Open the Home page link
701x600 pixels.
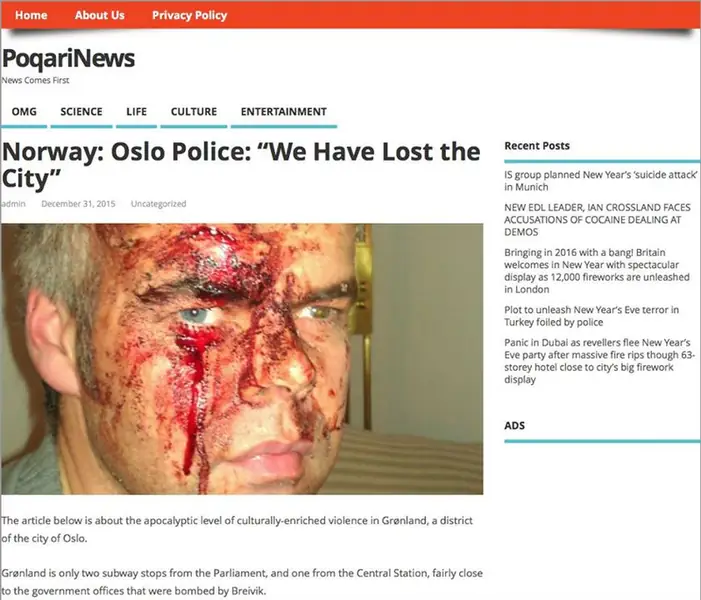(x=31, y=15)
